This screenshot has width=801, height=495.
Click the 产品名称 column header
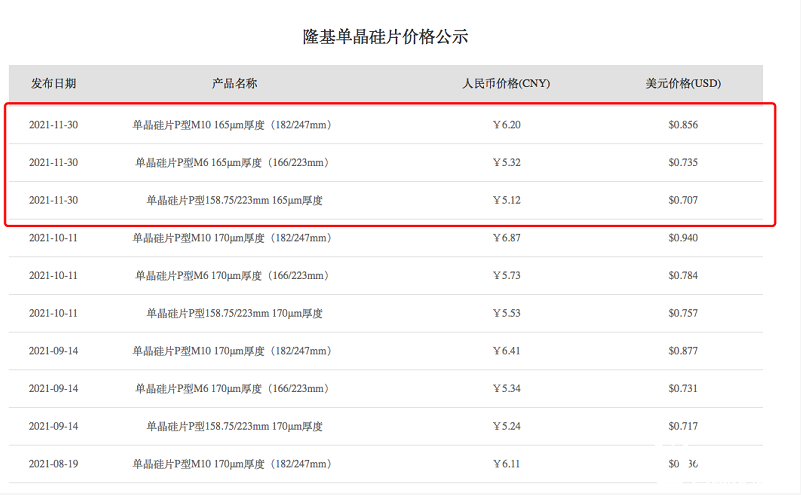tap(234, 83)
